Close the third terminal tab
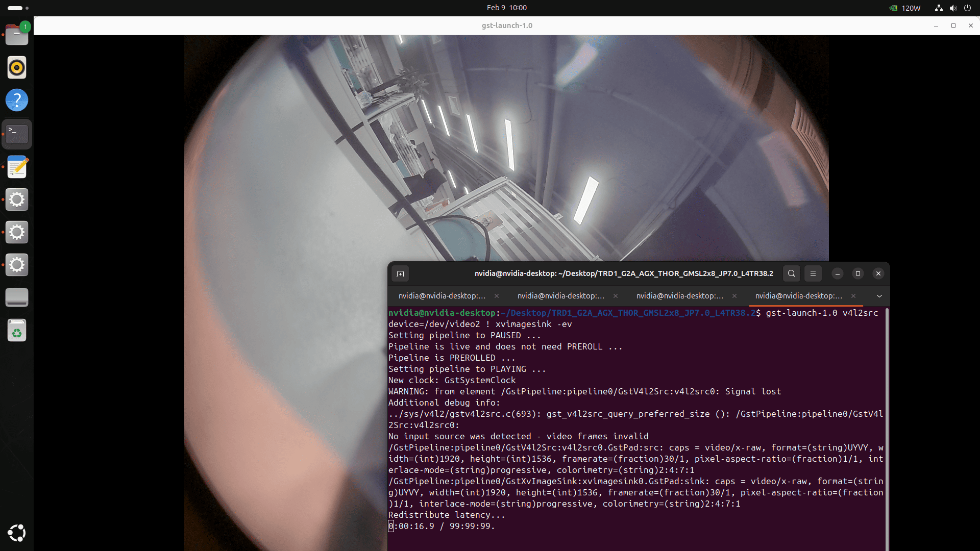 tap(734, 296)
